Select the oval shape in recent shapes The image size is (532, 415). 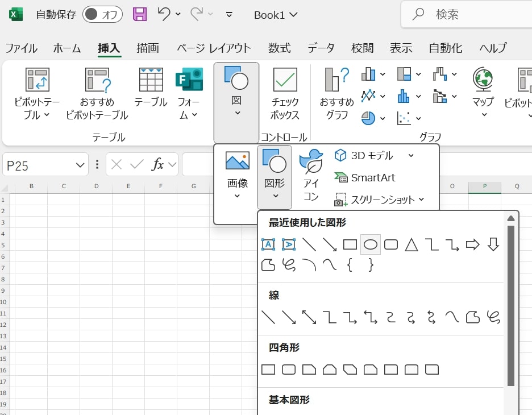(x=371, y=244)
